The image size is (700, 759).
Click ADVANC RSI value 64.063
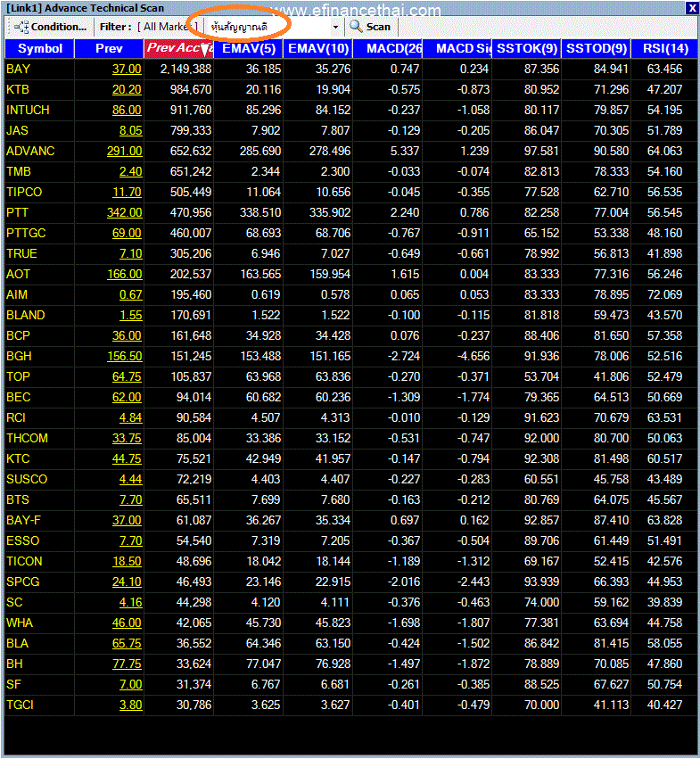point(664,151)
